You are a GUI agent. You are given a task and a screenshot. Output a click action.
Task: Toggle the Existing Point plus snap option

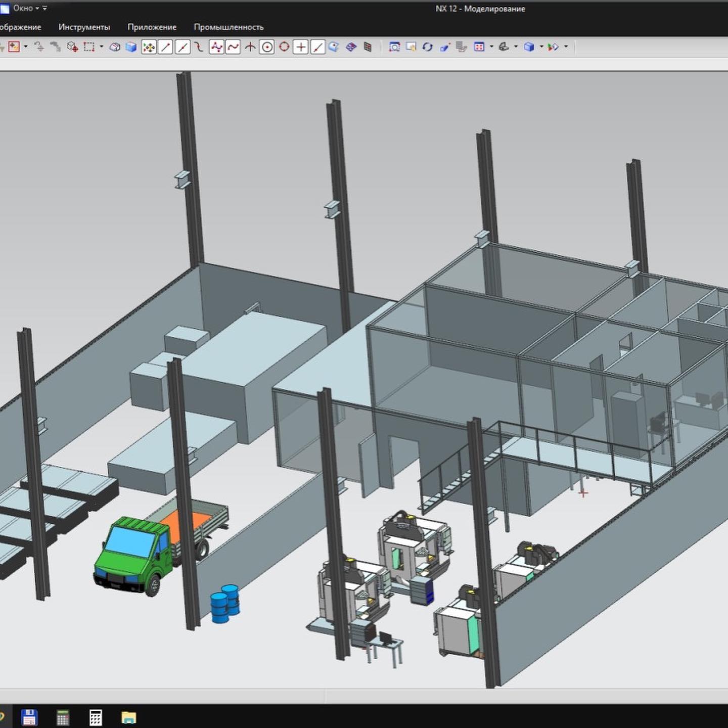point(301,47)
